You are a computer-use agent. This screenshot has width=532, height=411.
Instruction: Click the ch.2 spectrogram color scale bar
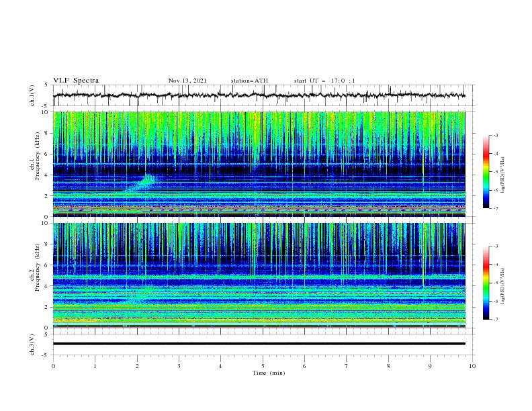coord(486,283)
